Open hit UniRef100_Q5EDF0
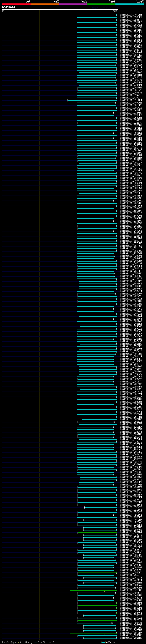The width and height of the screenshot is (146, 644). click(131, 572)
